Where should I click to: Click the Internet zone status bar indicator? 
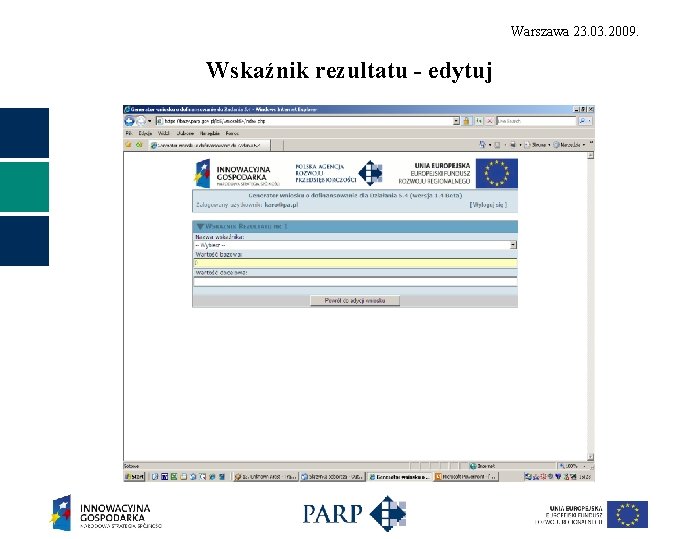[482, 466]
